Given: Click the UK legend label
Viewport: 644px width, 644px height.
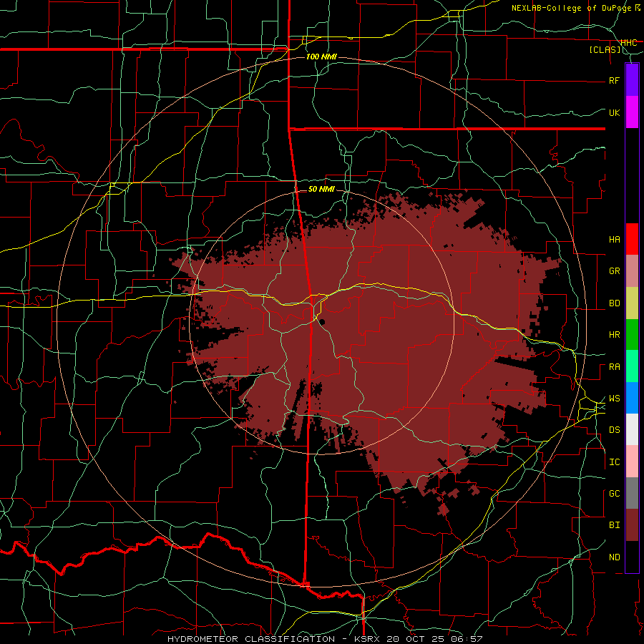Looking at the screenshot, I should 614,112.
